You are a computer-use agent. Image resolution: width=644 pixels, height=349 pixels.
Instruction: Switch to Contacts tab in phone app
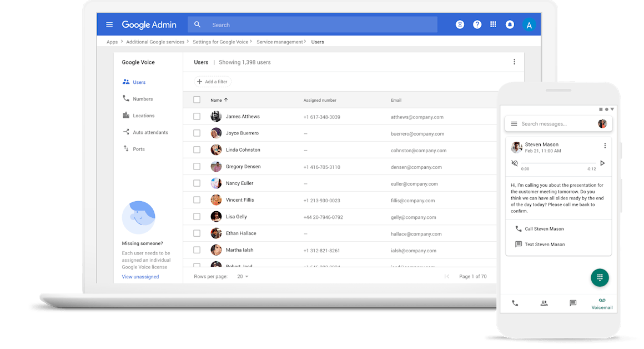click(544, 303)
